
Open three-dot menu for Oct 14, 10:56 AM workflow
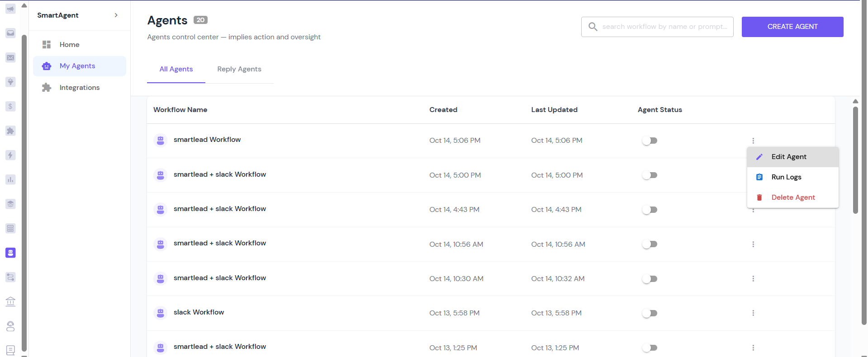tap(753, 244)
